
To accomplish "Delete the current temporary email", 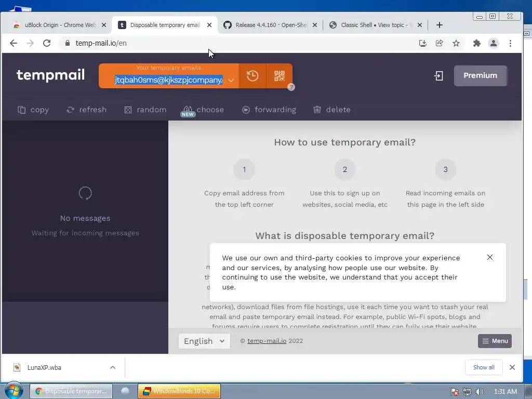I will coord(332,110).
